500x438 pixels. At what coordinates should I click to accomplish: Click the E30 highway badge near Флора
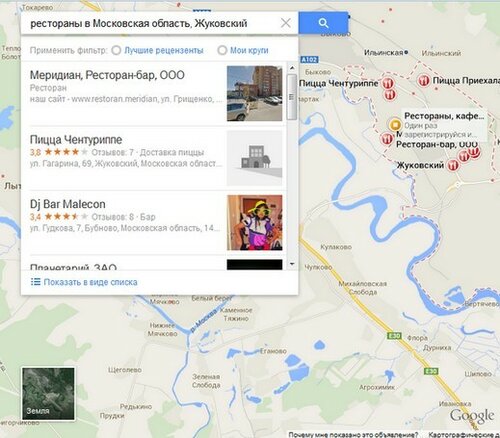point(394,336)
